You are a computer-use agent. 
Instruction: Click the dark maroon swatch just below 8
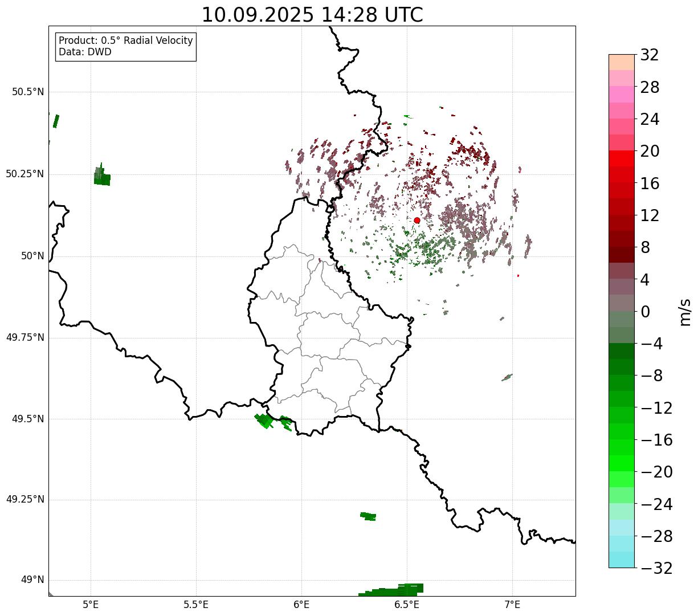pos(622,255)
